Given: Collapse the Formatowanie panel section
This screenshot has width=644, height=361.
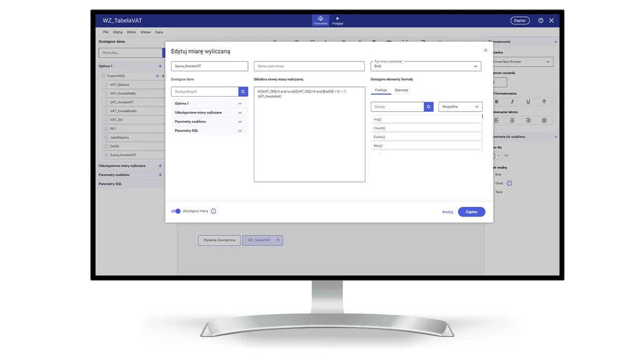Looking at the screenshot, I should tap(555, 42).
